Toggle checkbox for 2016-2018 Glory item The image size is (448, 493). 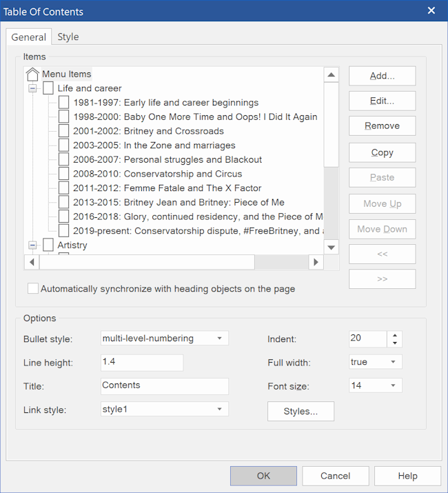coord(64,217)
